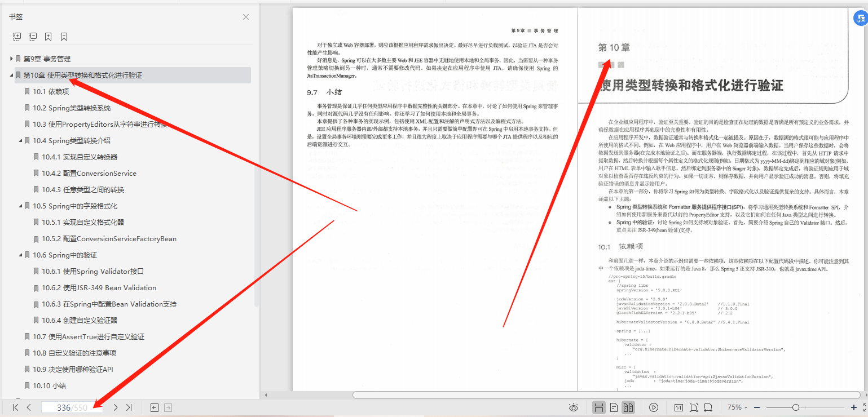Go to the previous page
The width and height of the screenshot is (868, 417).
click(x=29, y=407)
